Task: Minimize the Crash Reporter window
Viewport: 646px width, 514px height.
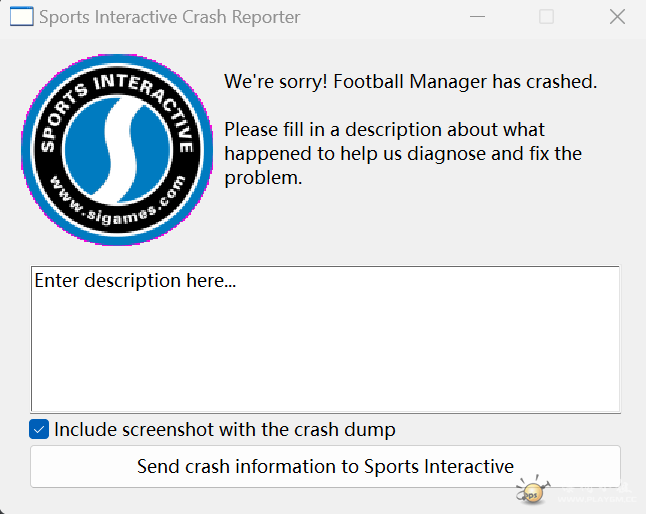Action: tap(477, 17)
